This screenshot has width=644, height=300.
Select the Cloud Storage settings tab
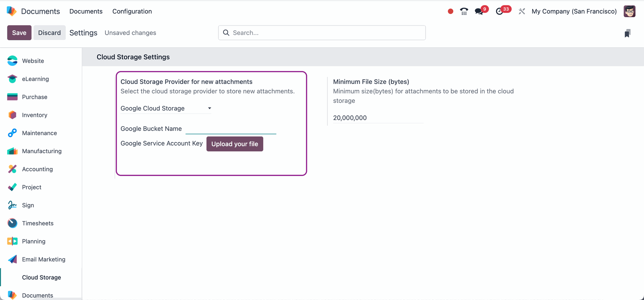tap(42, 277)
